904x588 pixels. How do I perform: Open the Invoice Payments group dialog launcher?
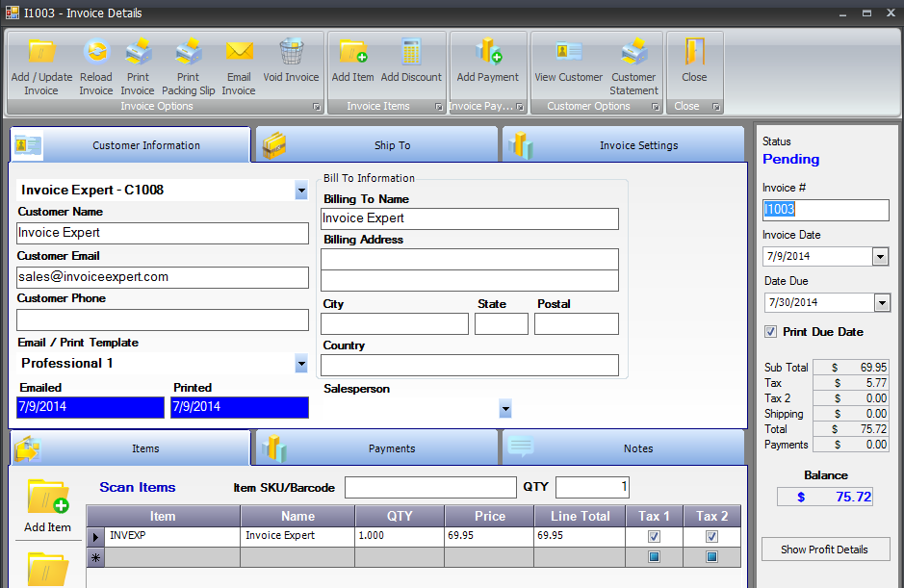(520, 107)
